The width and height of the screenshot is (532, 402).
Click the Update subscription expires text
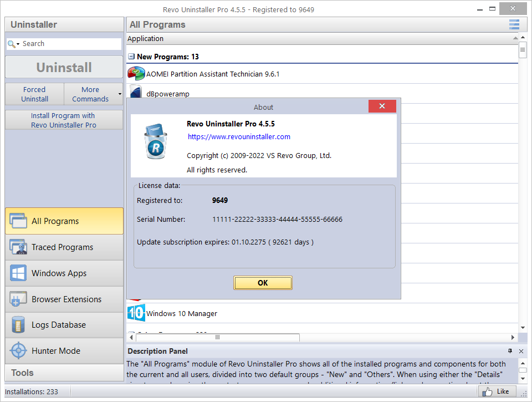coord(225,242)
